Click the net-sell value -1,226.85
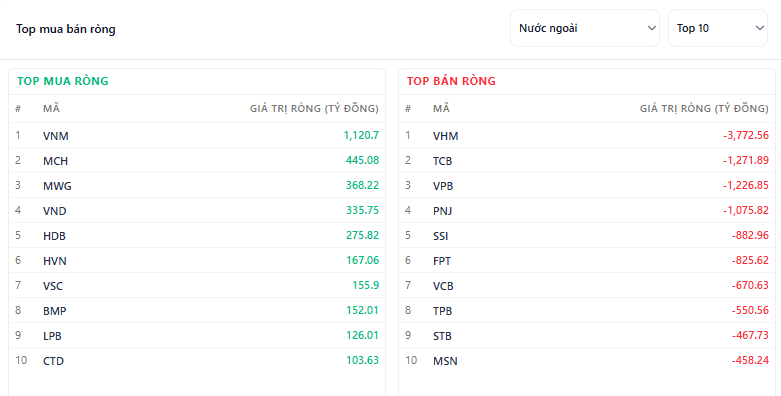Viewport: 781px width, 396px height. pyautogui.click(x=746, y=185)
